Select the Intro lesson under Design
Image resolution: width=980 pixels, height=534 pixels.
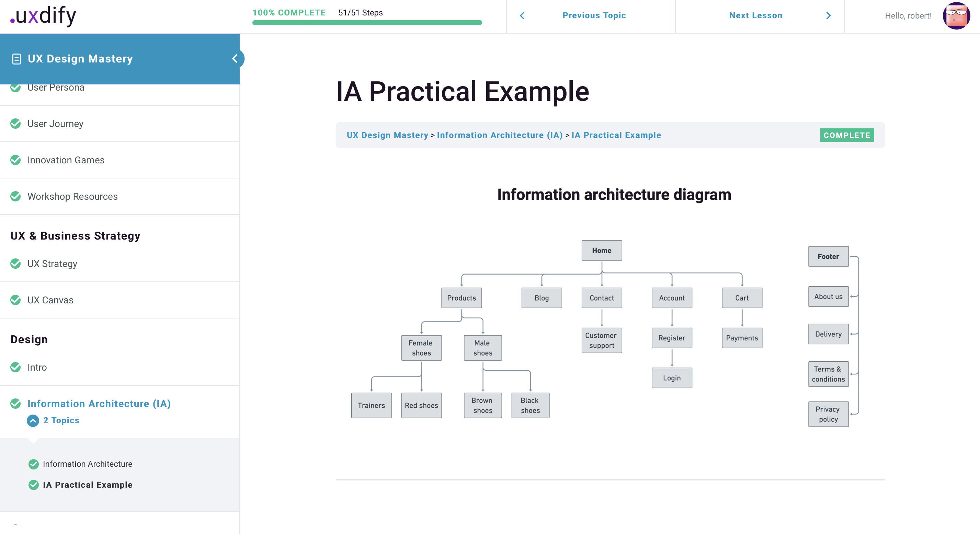coord(37,367)
